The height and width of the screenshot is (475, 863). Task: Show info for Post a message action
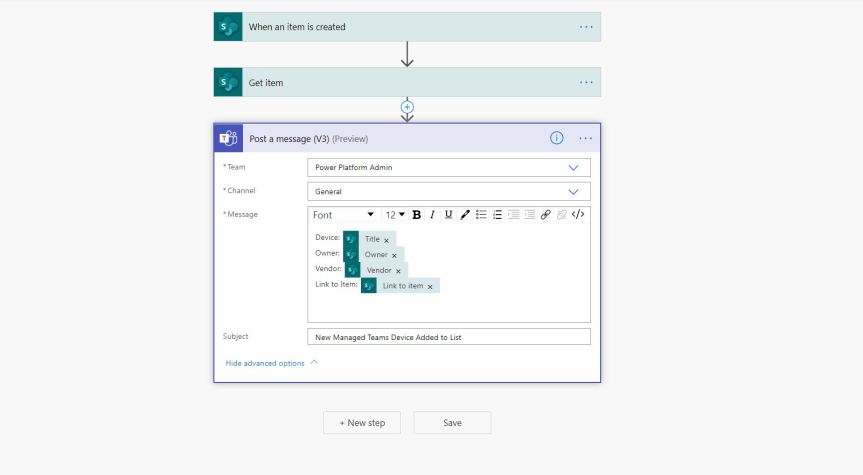[x=557, y=138]
